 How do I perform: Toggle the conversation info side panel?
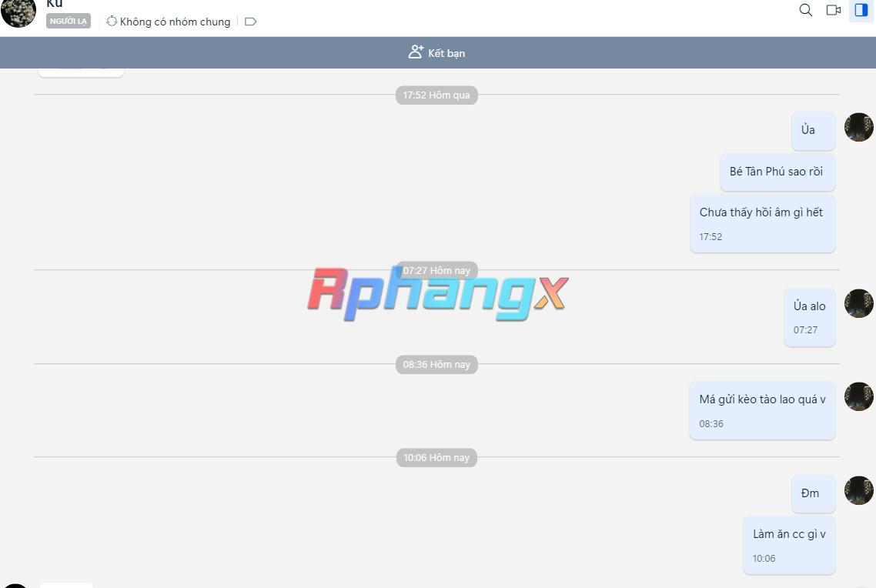pyautogui.click(x=861, y=10)
